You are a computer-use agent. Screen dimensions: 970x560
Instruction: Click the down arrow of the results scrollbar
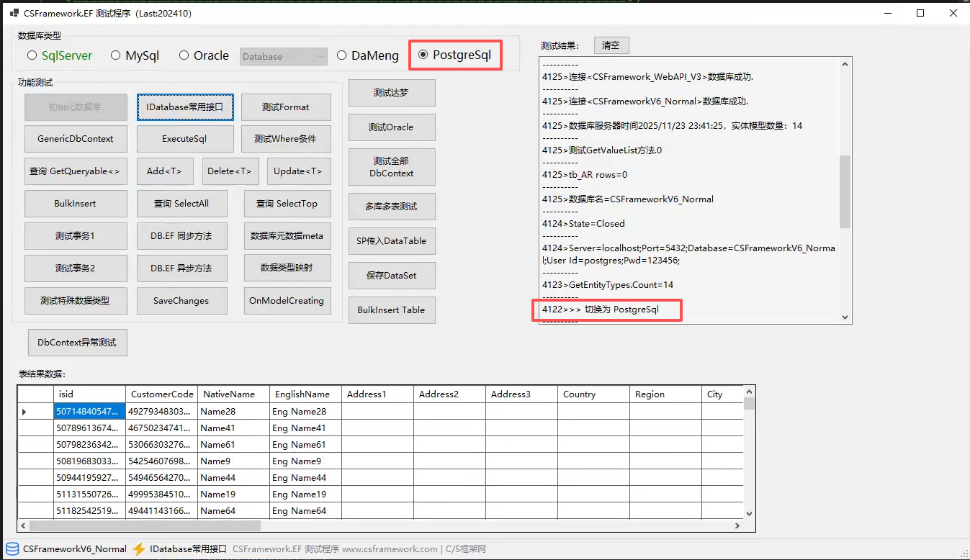tap(844, 317)
